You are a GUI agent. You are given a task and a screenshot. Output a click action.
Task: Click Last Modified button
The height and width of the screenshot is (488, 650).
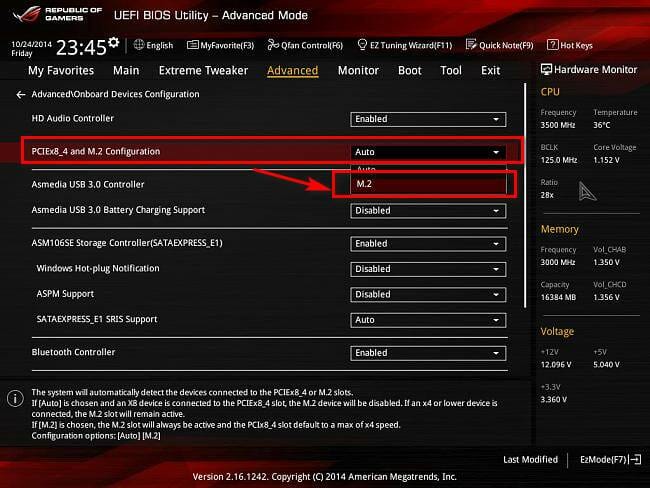pyautogui.click(x=530, y=459)
